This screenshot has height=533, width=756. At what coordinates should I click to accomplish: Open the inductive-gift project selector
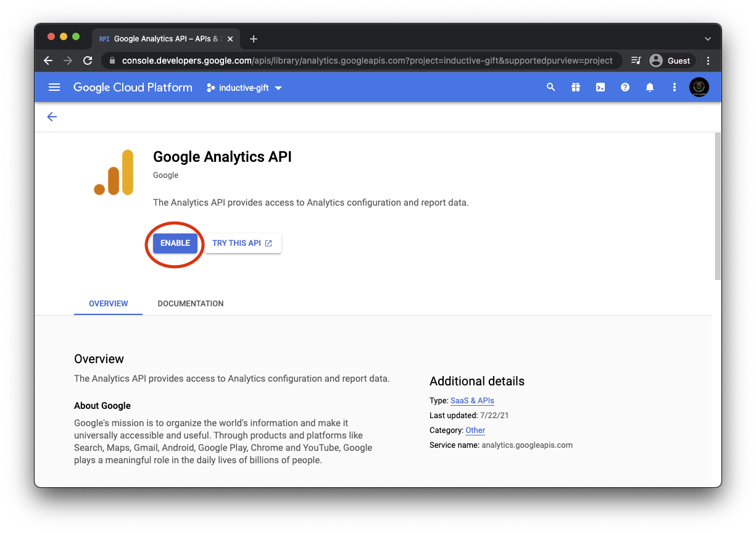tap(244, 88)
